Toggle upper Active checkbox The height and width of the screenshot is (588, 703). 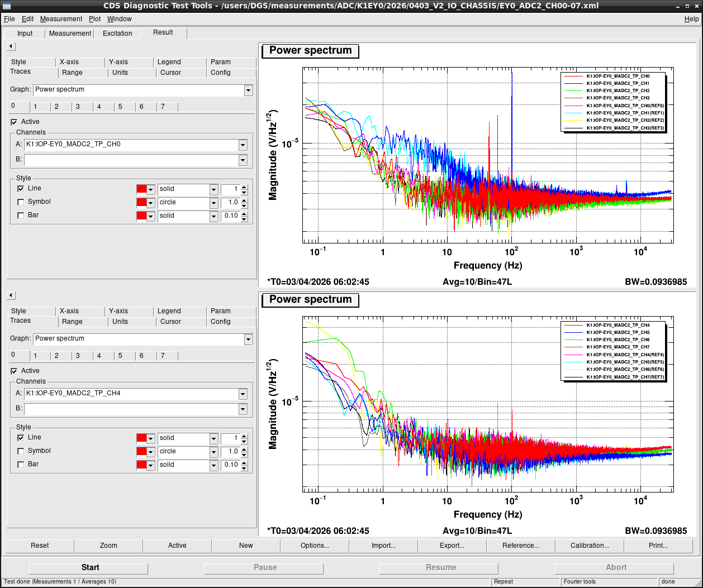tap(14, 122)
